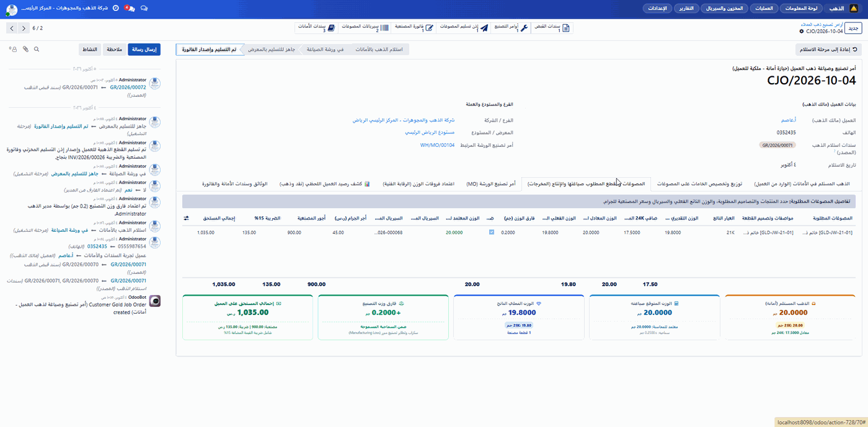Click phone number 0352435 in chatter
This screenshot has height=427, width=868.
97,246
